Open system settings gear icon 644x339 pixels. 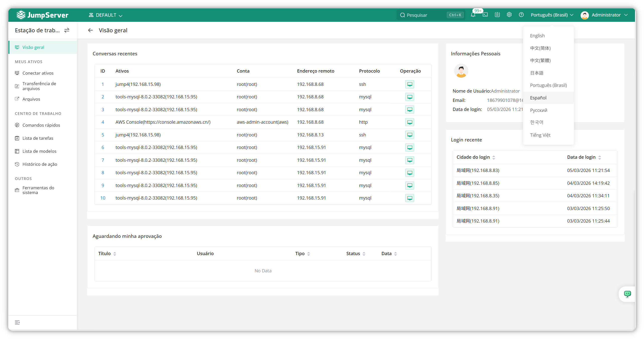point(509,15)
